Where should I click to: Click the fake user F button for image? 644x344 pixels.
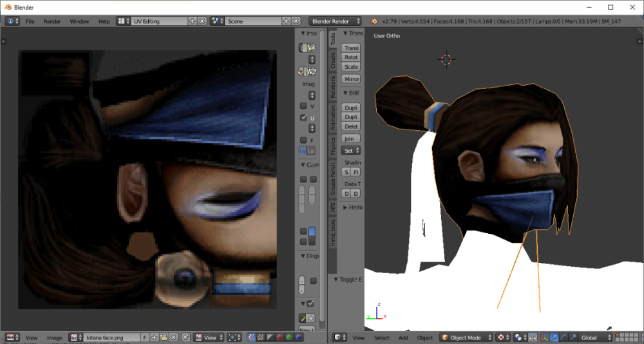pyautogui.click(x=144, y=338)
